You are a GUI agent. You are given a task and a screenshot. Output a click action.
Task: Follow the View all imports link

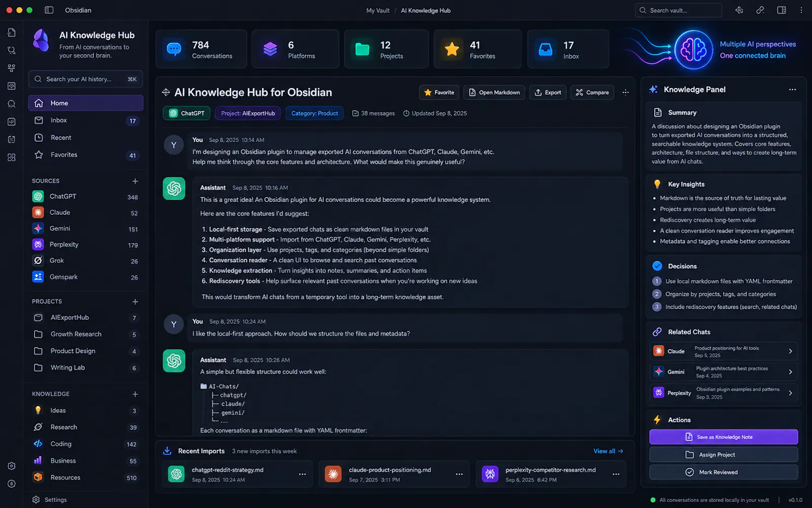[x=608, y=451]
